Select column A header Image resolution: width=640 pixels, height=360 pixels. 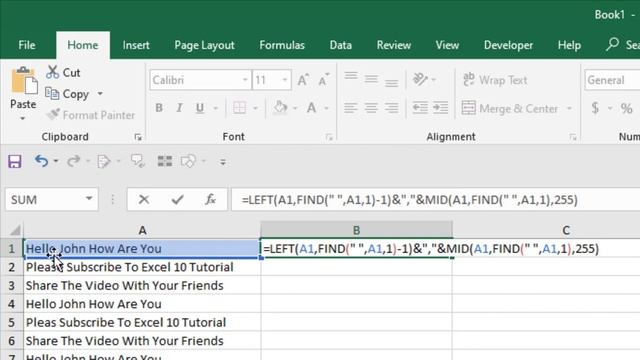pyautogui.click(x=142, y=230)
